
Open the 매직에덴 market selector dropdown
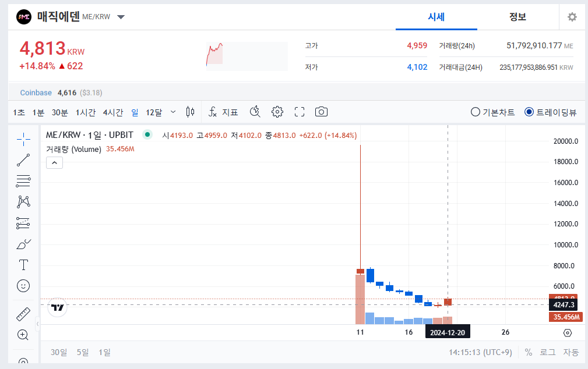[x=121, y=17]
